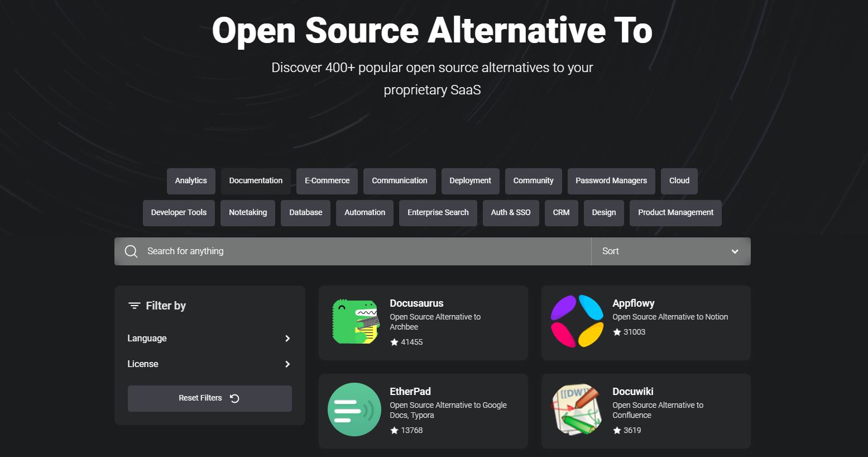Viewport: 868px width, 457px height.
Task: Filter by Password Managers category
Action: click(611, 181)
